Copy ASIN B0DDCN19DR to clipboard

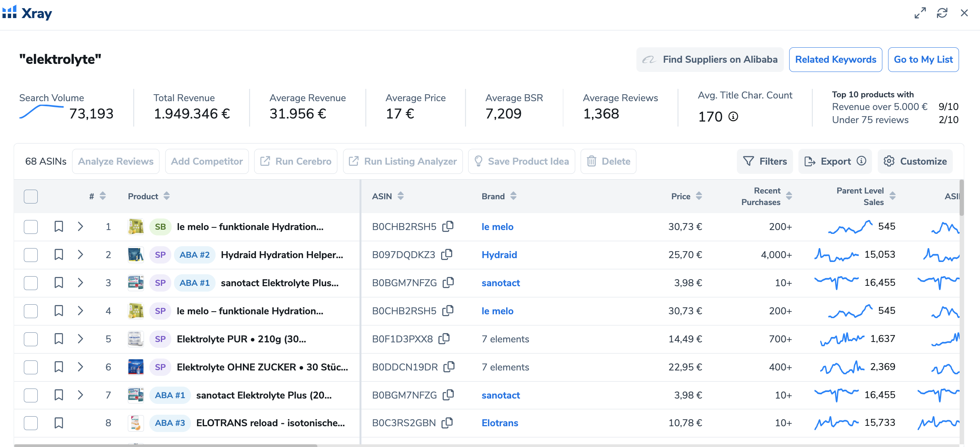(x=449, y=367)
